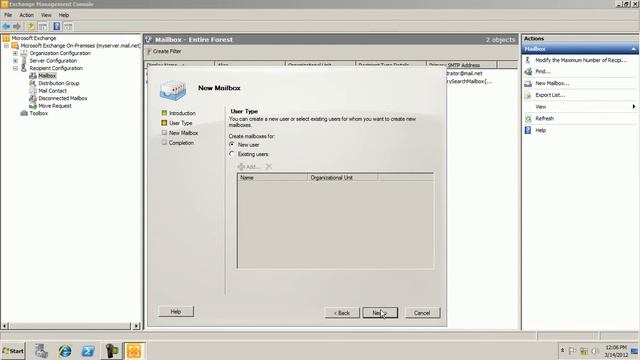Click the Next button in wizard
Viewport: 640px width, 360px height.
[x=380, y=313]
